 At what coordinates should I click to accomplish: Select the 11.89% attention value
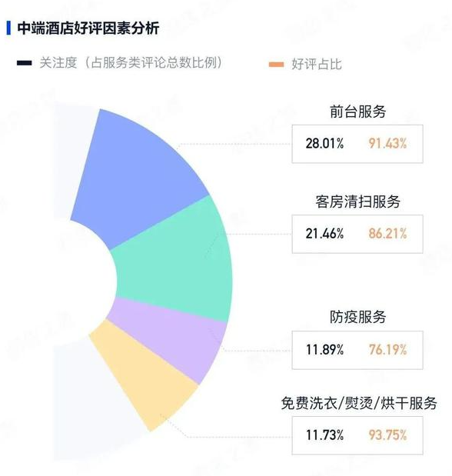click(324, 350)
